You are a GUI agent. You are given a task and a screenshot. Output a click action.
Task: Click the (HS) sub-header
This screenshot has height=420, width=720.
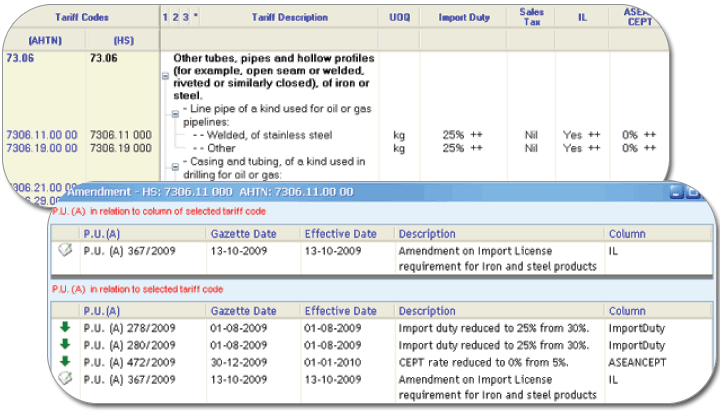124,41
